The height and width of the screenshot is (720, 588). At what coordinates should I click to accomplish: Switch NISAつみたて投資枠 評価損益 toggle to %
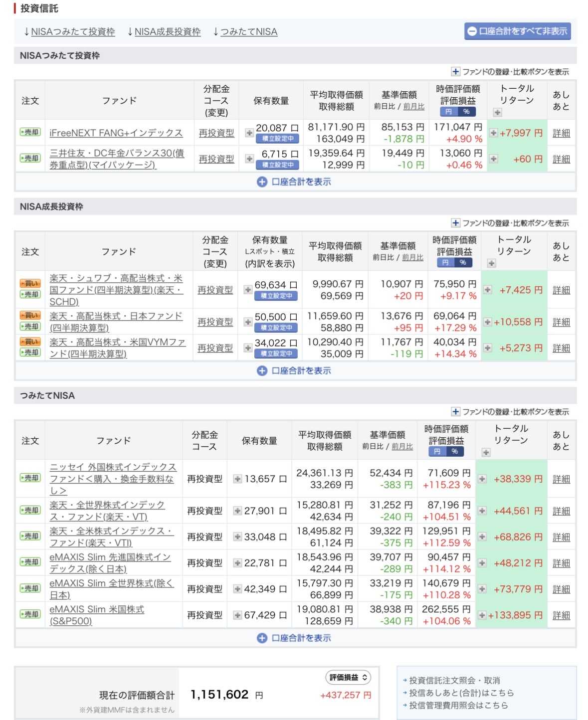point(466,112)
